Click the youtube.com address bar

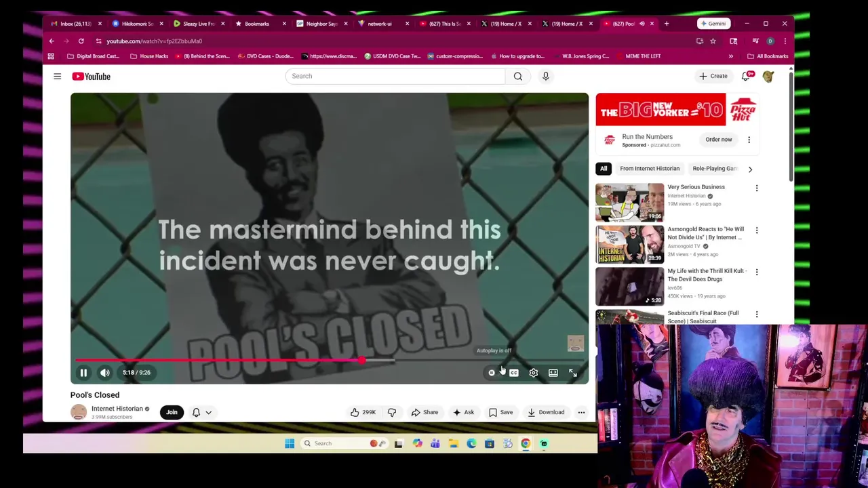click(x=393, y=41)
